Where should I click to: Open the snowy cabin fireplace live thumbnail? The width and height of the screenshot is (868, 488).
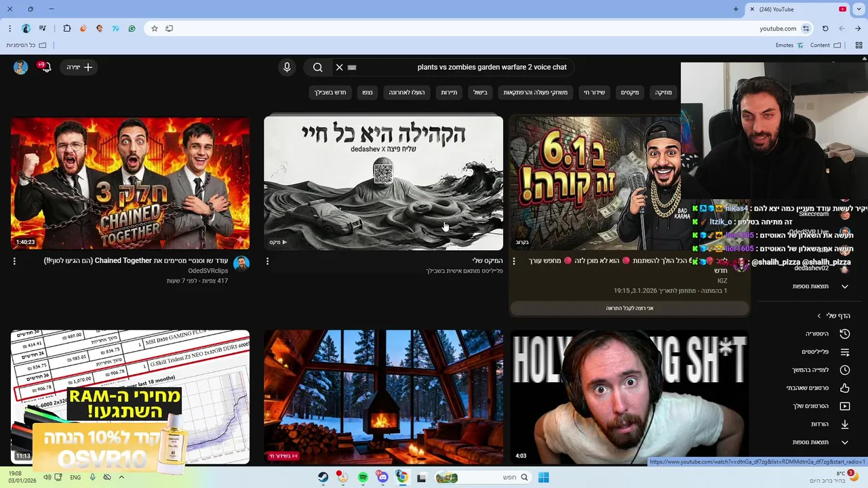pyautogui.click(x=383, y=397)
